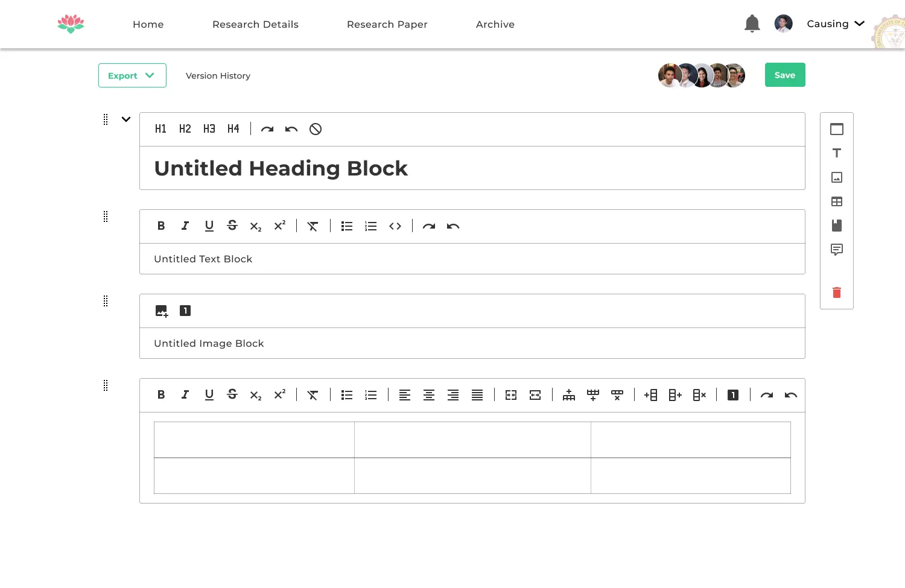The image size is (905, 588).
Task: Click the bookmark icon in the side panel
Action: [837, 226]
